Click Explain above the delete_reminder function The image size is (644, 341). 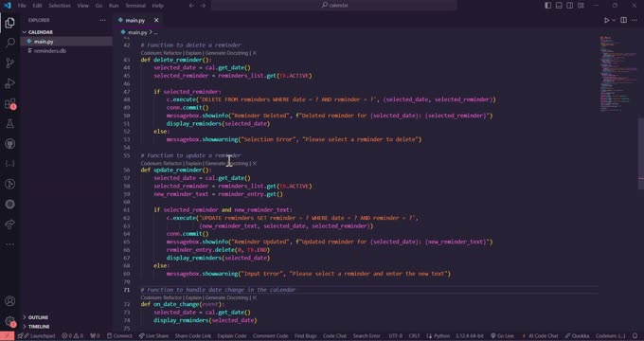(193, 53)
